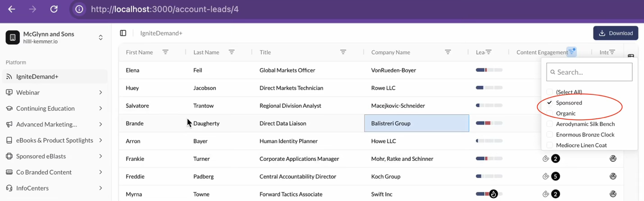Toggle the sidebar panel icon
The height and width of the screenshot is (201, 644).
[123, 33]
